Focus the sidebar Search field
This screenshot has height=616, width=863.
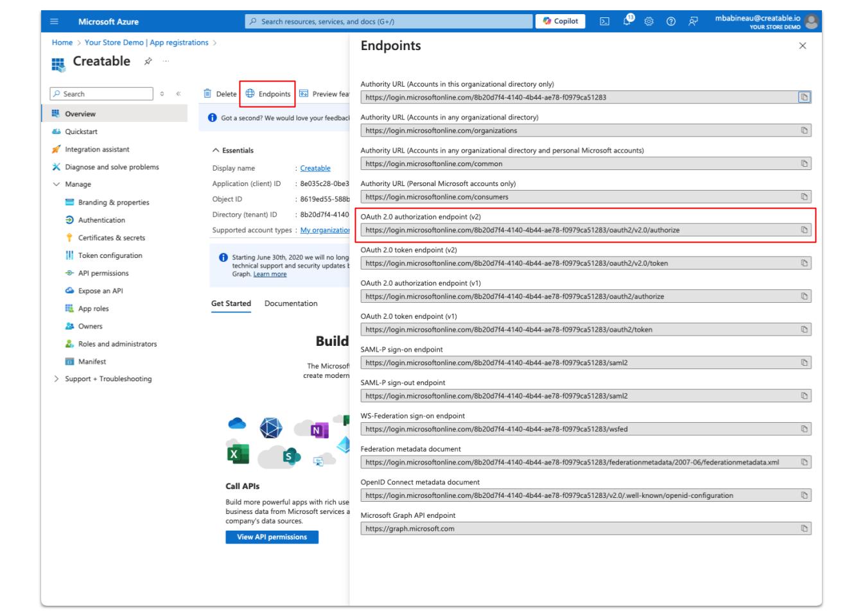102,94
